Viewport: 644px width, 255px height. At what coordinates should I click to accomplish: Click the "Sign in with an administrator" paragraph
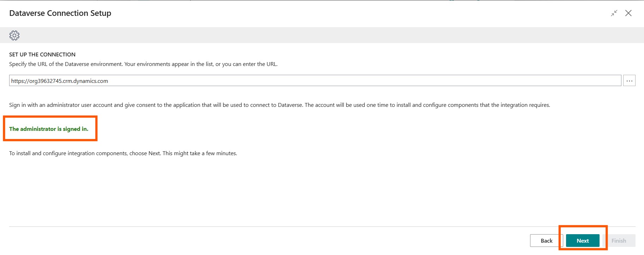click(279, 105)
